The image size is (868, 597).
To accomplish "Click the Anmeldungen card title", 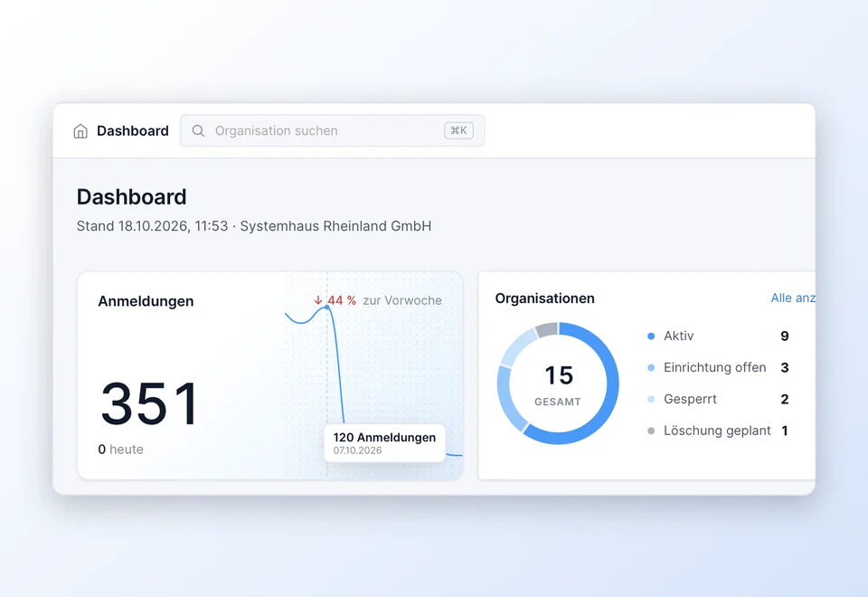I will click(x=146, y=301).
